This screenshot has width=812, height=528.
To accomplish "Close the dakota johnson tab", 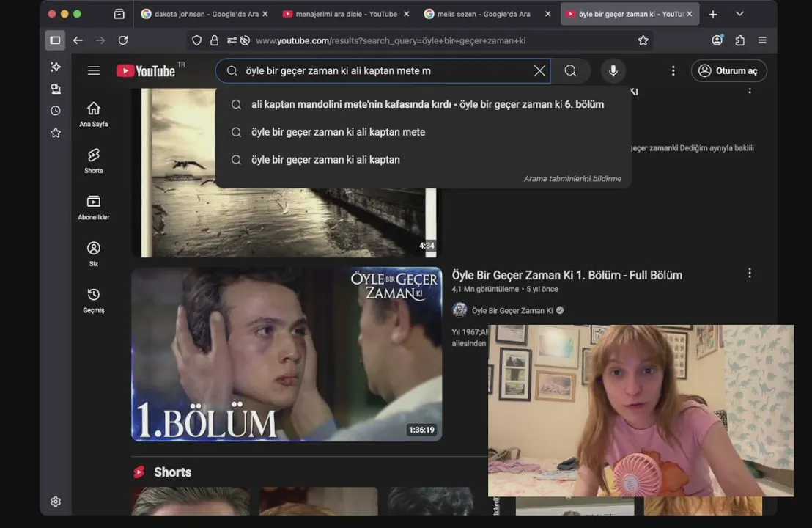I will (265, 14).
